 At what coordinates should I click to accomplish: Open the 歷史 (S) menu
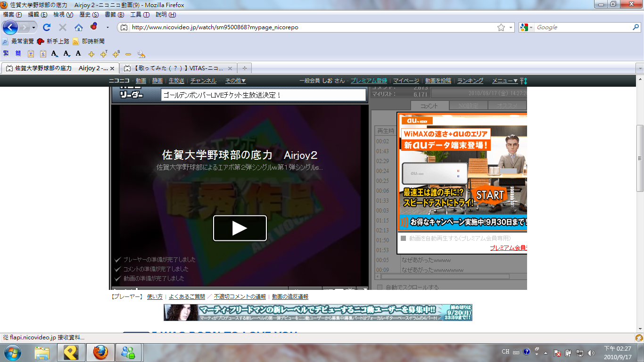89,15
